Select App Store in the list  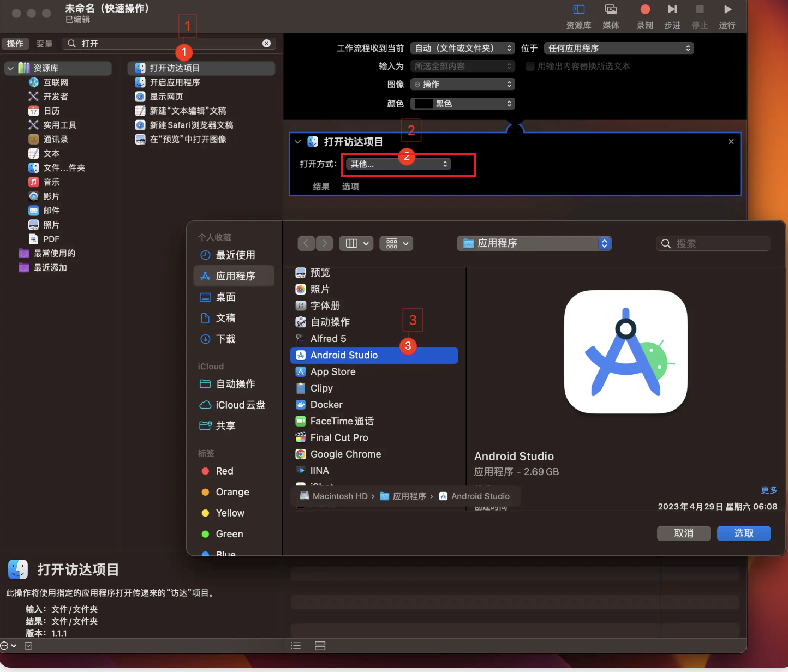pos(374,372)
